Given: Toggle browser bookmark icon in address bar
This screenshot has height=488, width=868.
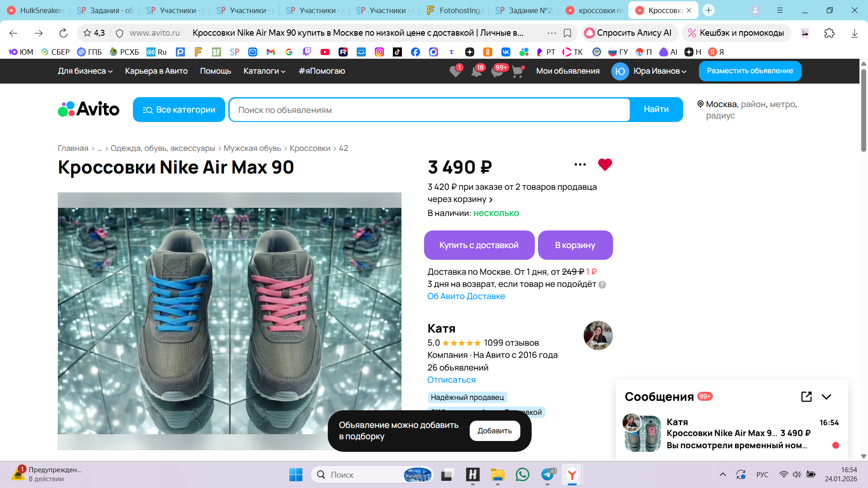Looking at the screenshot, I should pos(567,33).
